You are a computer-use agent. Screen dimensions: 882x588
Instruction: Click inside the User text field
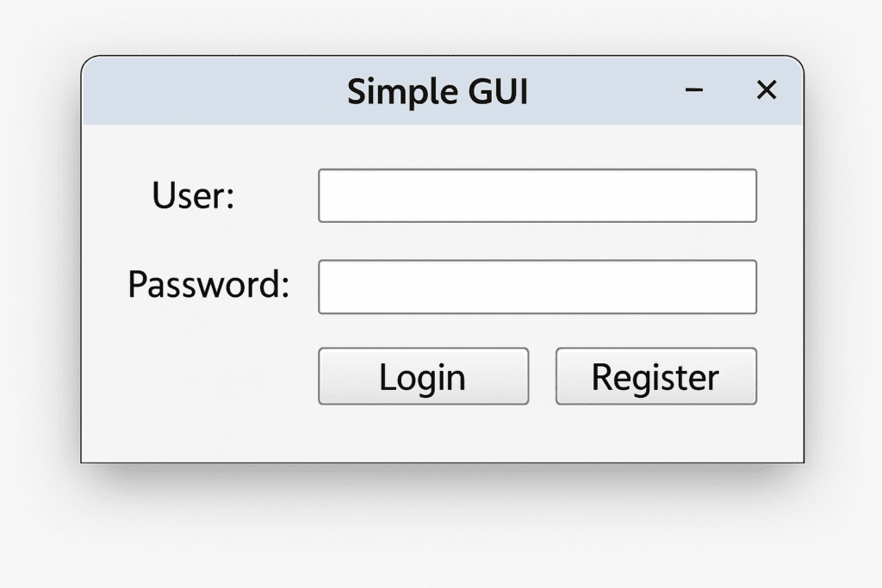point(537,195)
